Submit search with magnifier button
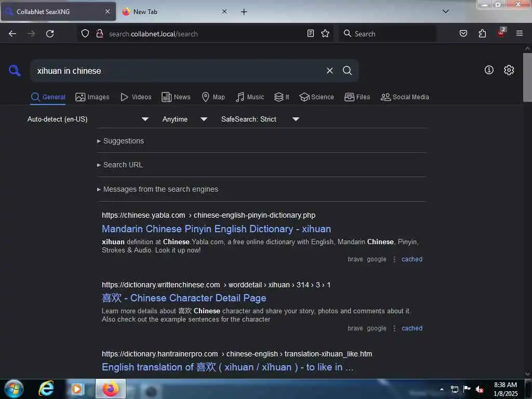Image resolution: width=532 pixels, height=399 pixels. 347,71
